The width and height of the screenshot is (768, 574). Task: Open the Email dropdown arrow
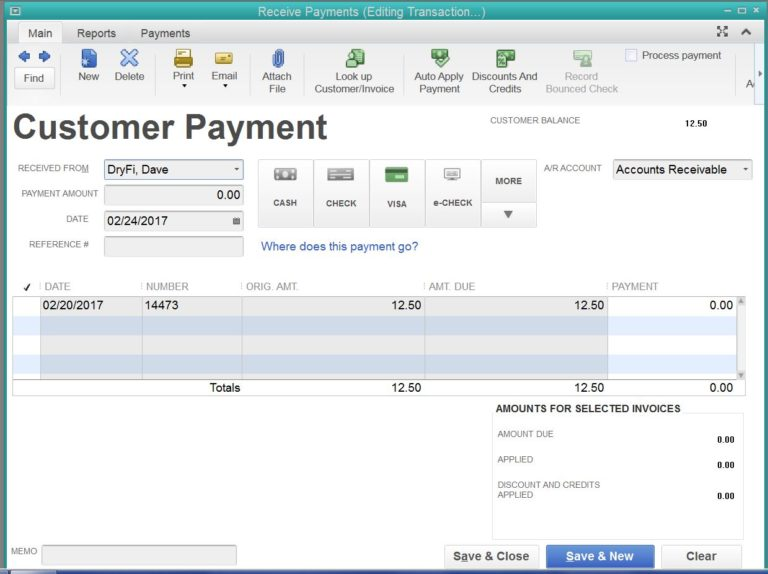point(225,86)
